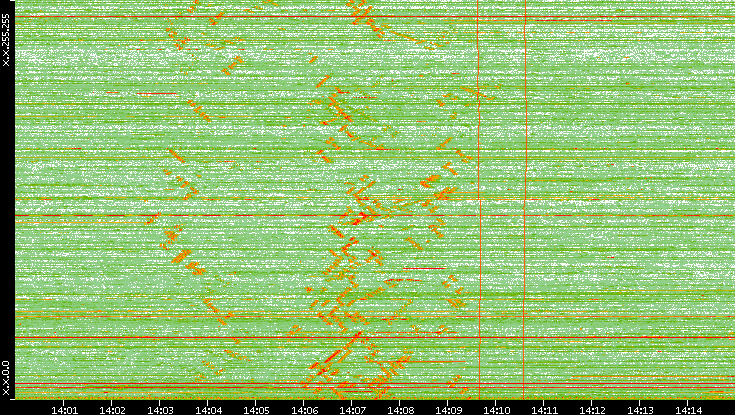735x415 pixels.
Task: Click the 14:12 time axis label
Action: pos(592,411)
